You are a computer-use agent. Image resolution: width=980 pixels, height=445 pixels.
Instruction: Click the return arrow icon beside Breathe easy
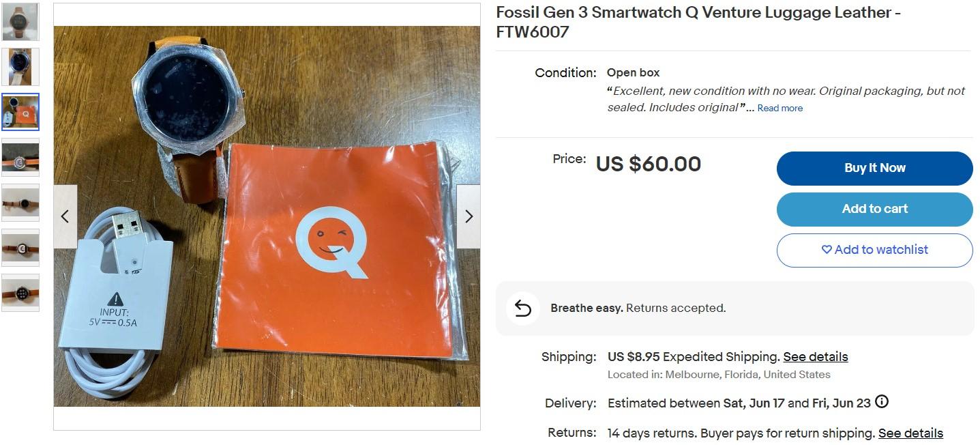point(522,308)
